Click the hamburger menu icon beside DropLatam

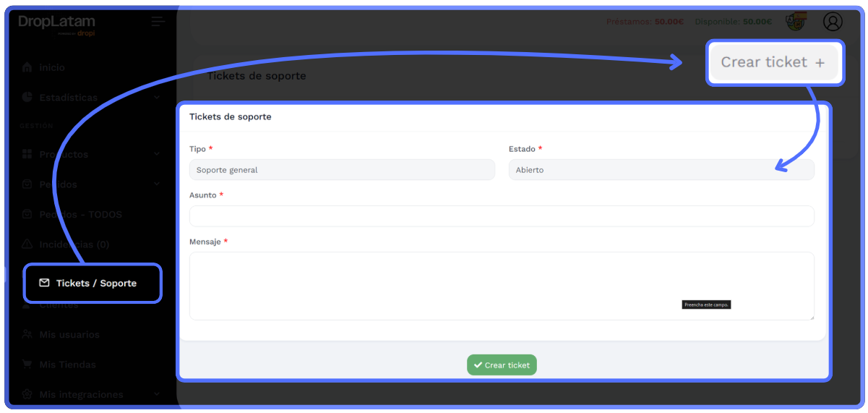(158, 22)
